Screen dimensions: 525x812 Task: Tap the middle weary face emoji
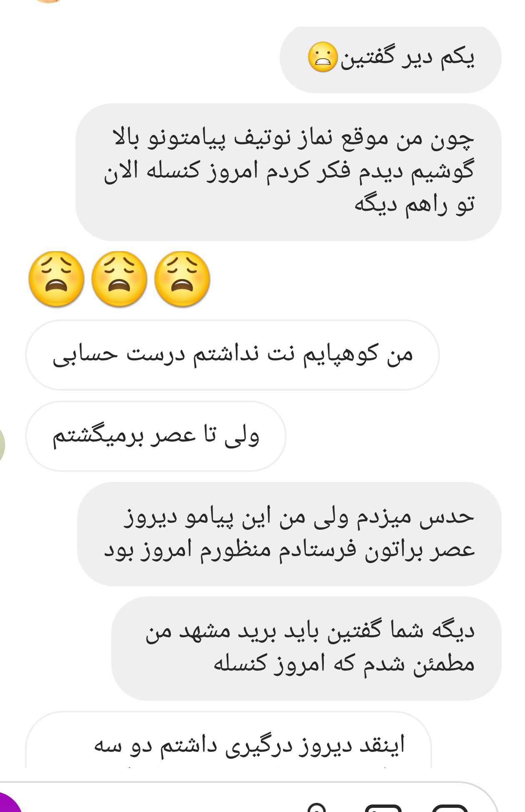click(x=119, y=279)
